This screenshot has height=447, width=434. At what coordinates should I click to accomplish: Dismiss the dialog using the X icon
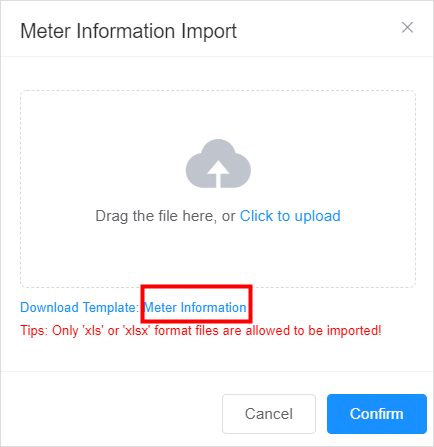(x=407, y=28)
